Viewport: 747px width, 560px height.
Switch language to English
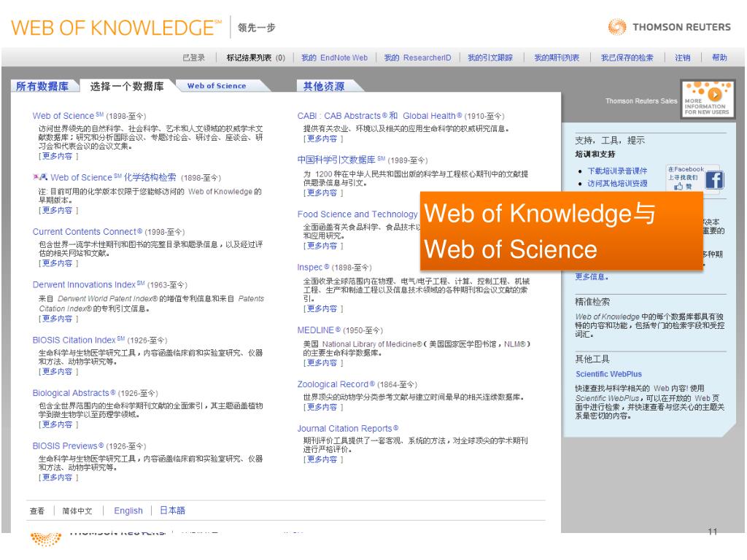tap(128, 510)
